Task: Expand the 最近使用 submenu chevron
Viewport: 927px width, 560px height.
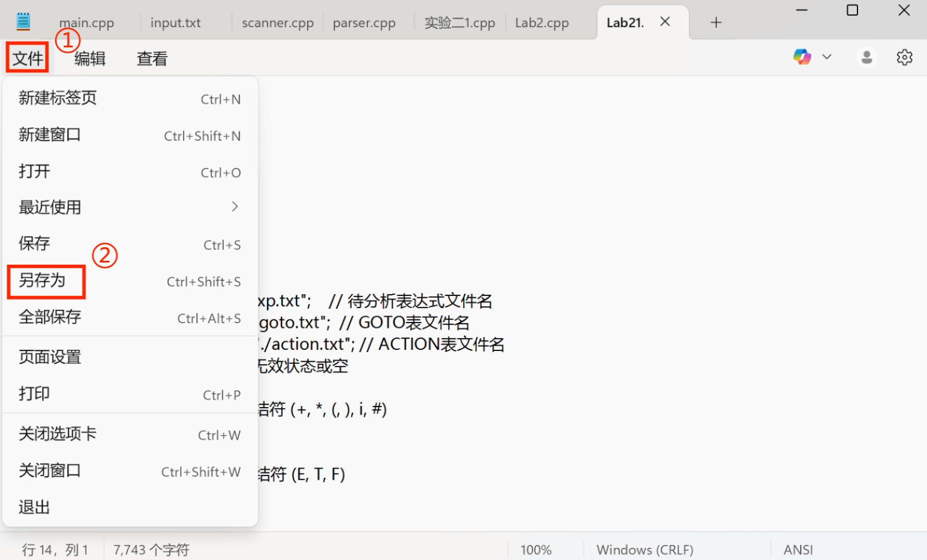Action: tap(234, 206)
